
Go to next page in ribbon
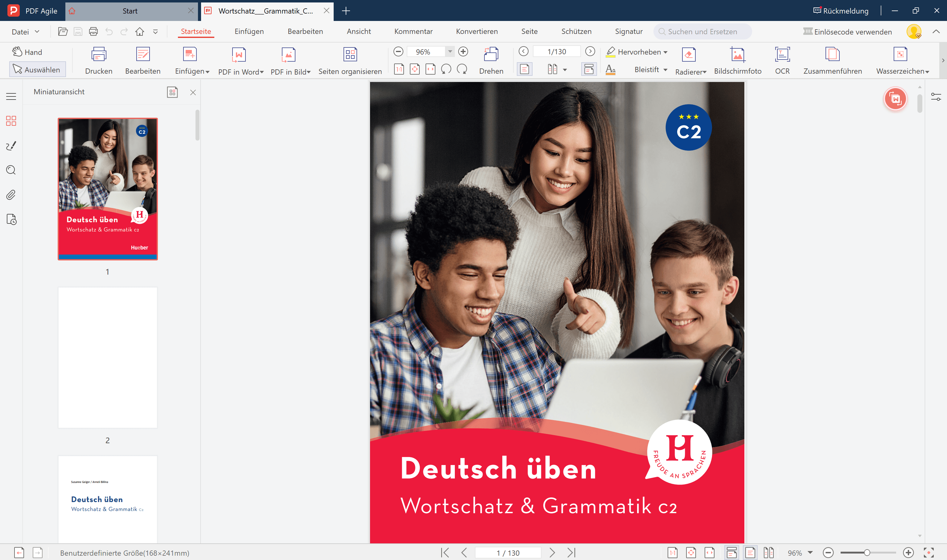pos(590,51)
